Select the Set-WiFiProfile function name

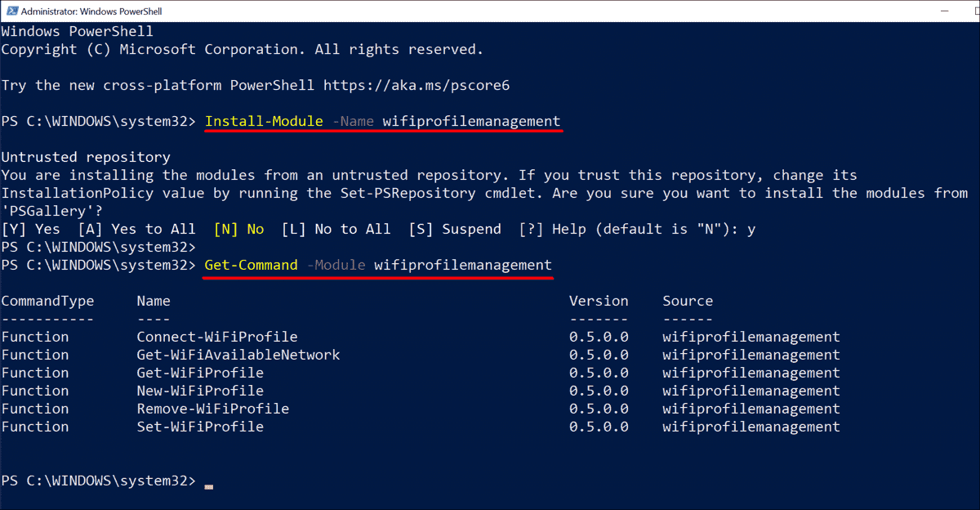pos(199,426)
